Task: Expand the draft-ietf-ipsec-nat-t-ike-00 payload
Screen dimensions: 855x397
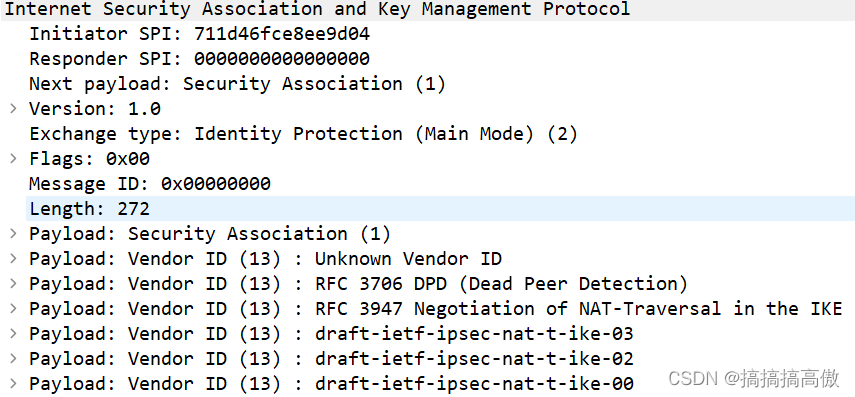Action: pos(14,383)
